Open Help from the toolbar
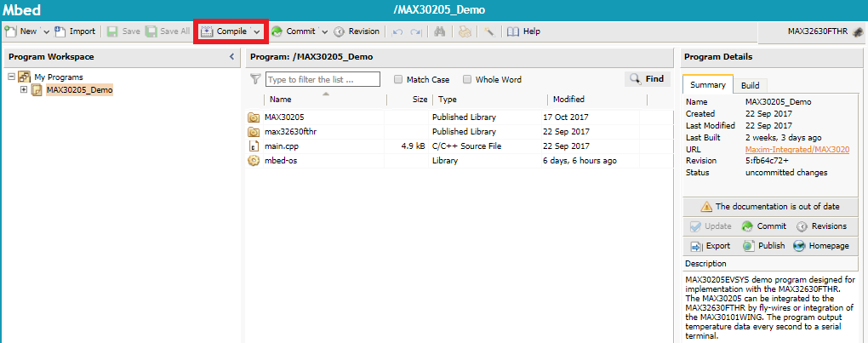 point(523,31)
